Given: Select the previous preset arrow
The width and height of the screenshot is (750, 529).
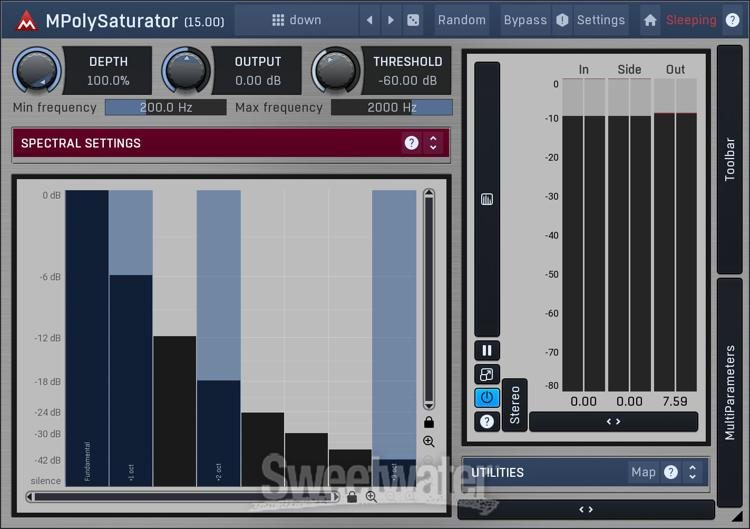Looking at the screenshot, I should [x=369, y=20].
